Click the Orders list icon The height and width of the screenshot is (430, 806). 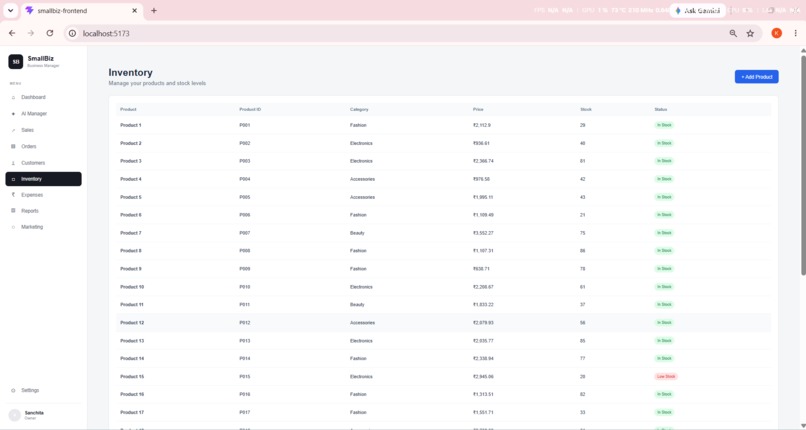(x=13, y=146)
